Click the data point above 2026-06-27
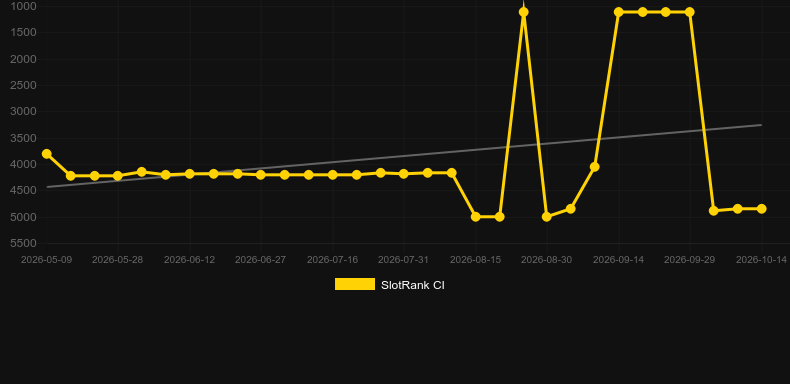The height and width of the screenshot is (384, 790). click(261, 175)
